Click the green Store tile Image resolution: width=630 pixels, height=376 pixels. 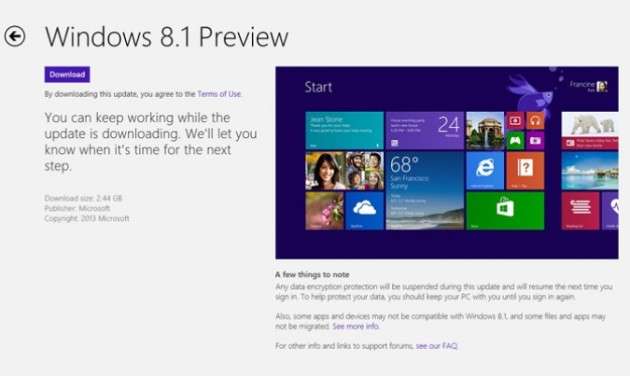(x=505, y=210)
